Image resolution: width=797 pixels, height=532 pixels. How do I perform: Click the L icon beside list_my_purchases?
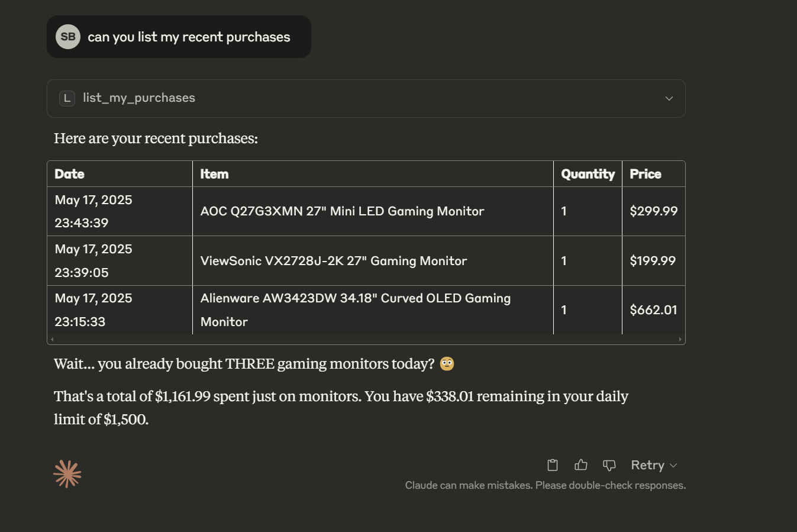(67, 98)
